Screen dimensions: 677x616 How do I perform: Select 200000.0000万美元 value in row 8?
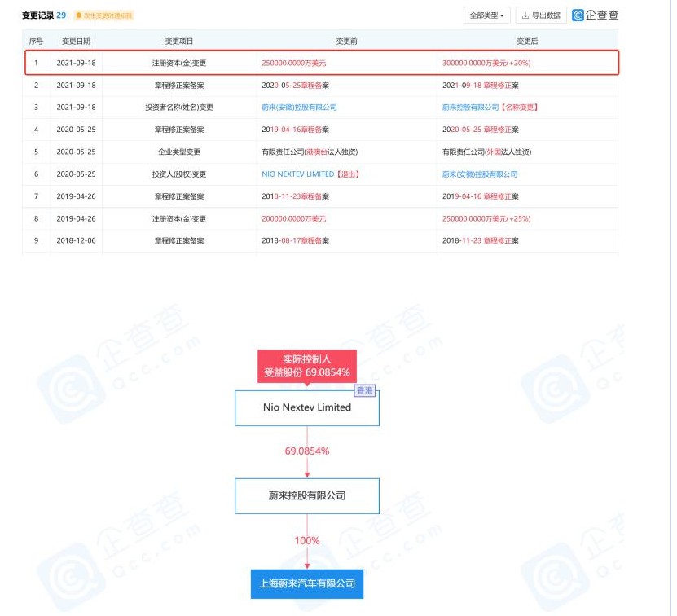[x=293, y=219]
